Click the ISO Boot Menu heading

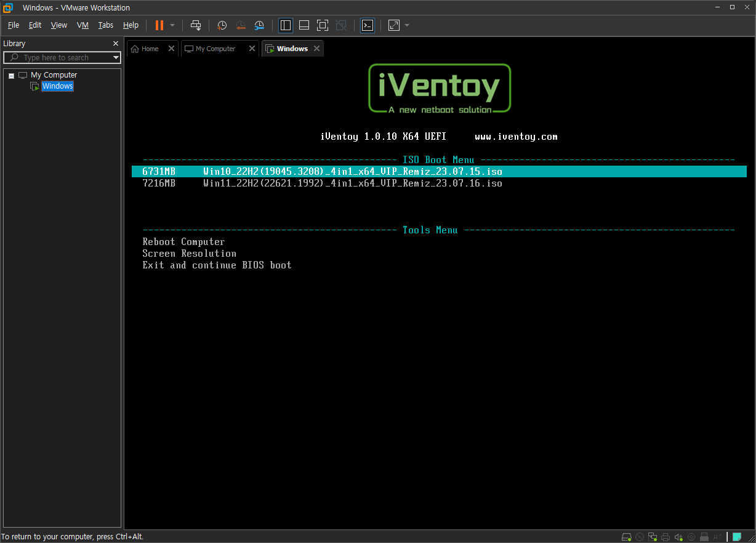438,160
